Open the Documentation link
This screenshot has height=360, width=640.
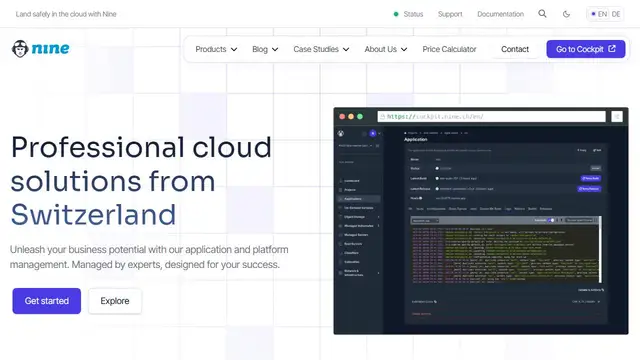tap(500, 14)
